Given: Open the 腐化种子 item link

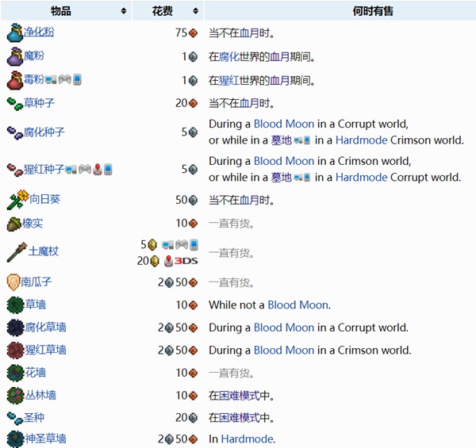Looking at the screenshot, I should point(44,132).
